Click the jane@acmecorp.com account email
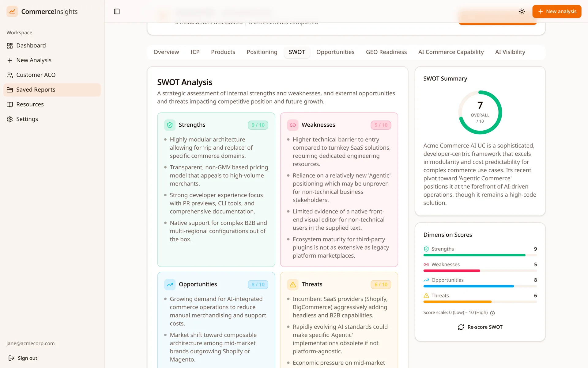 31,343
